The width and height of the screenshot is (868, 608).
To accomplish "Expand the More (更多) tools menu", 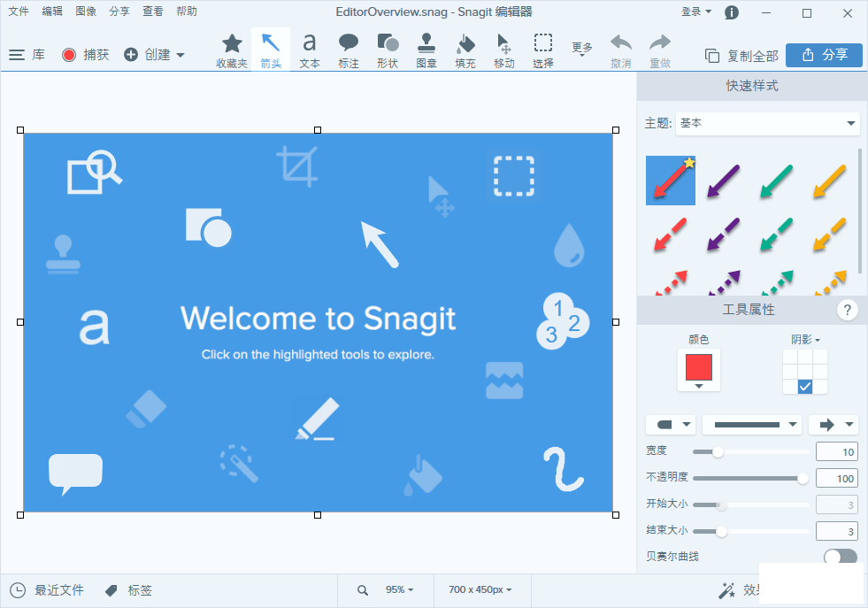I will 582,50.
